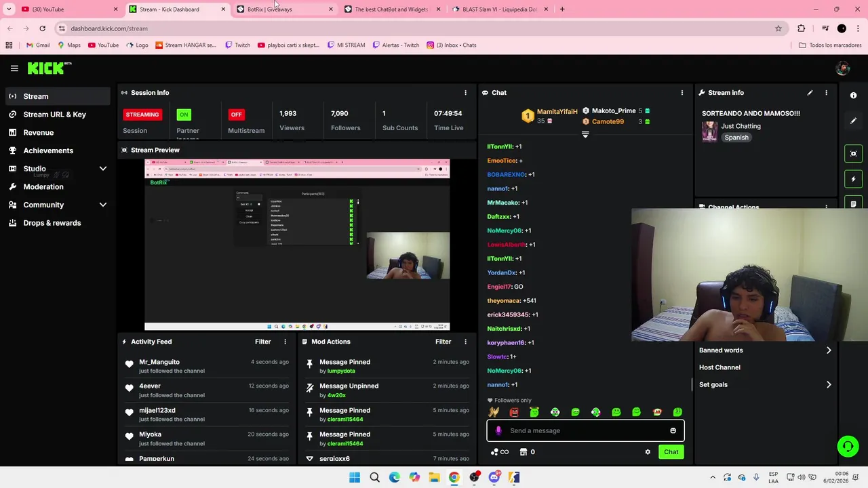Click the info icon in right sidebar
The image size is (868, 488).
854,96
